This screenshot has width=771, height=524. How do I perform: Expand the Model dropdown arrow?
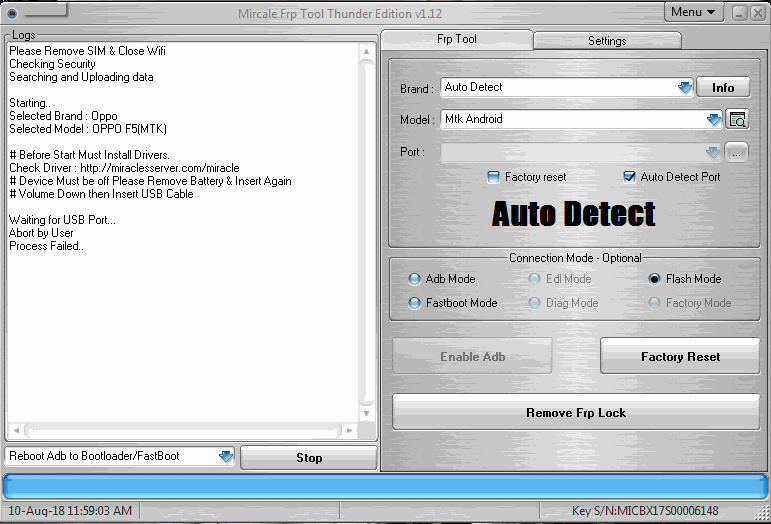[x=713, y=119]
